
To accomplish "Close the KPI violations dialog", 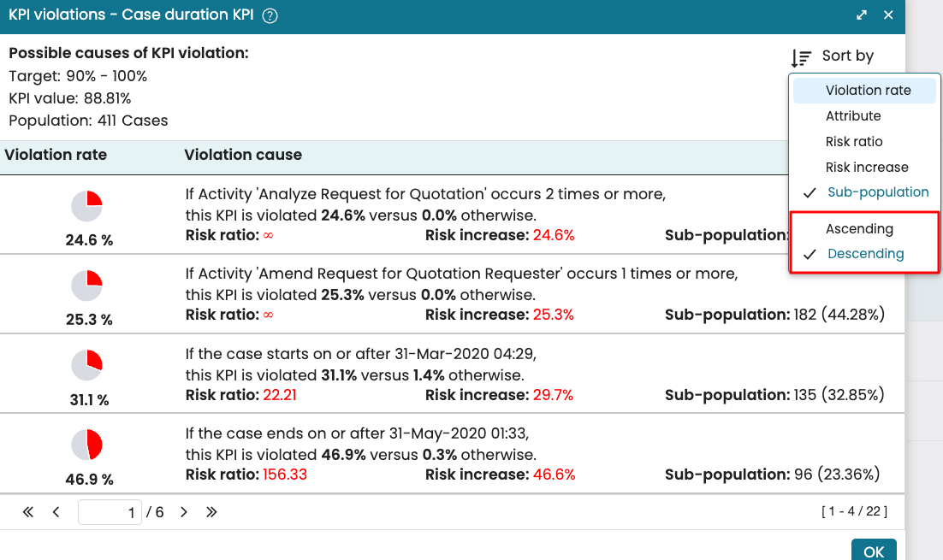I will (x=888, y=15).
